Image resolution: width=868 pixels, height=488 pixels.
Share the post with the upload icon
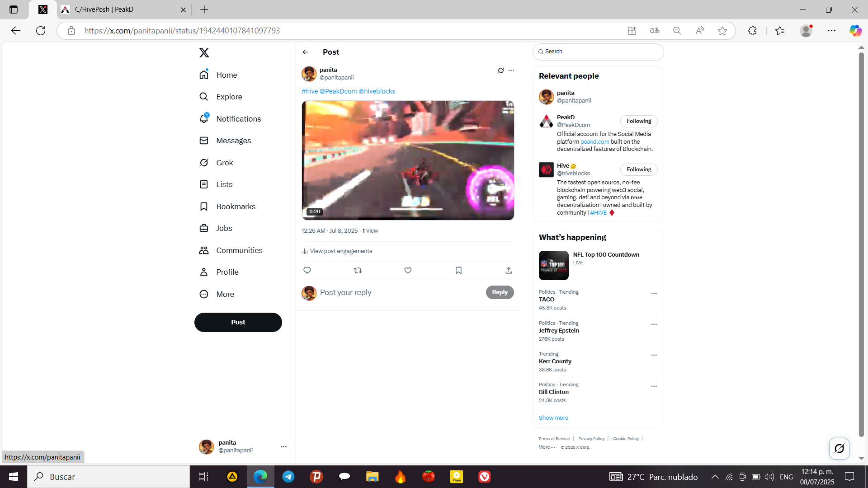(509, 270)
